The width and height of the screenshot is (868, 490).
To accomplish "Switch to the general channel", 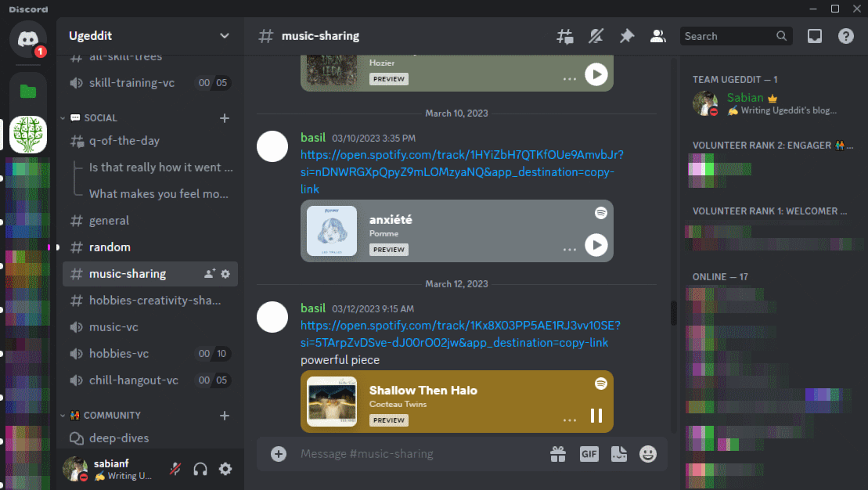I will (110, 221).
